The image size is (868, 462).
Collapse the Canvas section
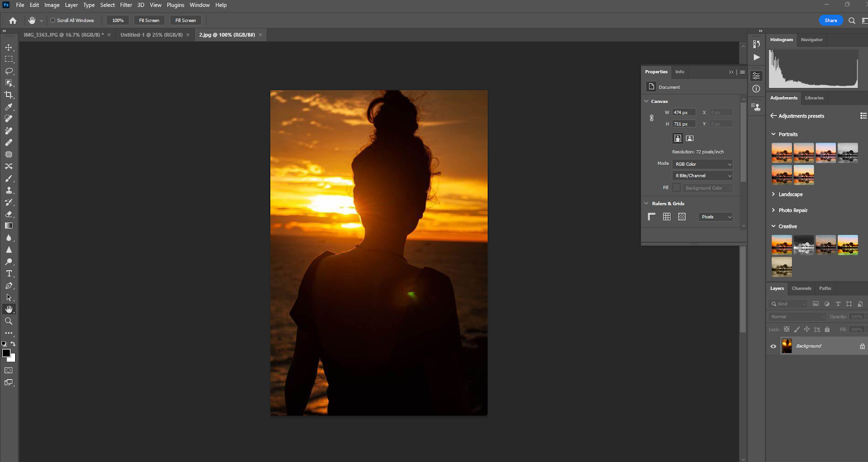click(646, 101)
